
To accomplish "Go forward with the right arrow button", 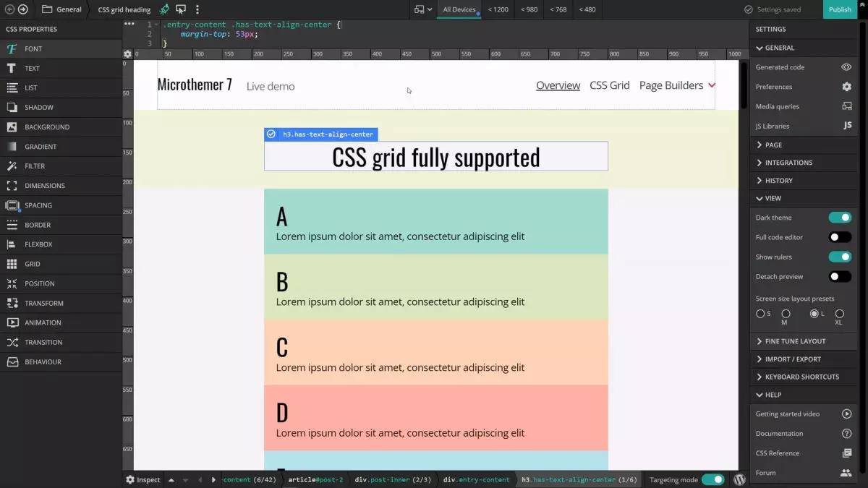I will [x=23, y=9].
